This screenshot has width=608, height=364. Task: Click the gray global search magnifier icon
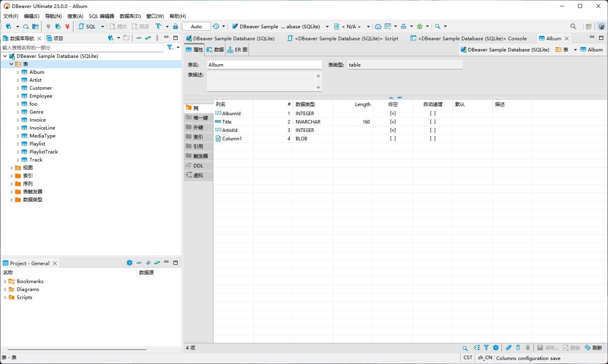(573, 26)
